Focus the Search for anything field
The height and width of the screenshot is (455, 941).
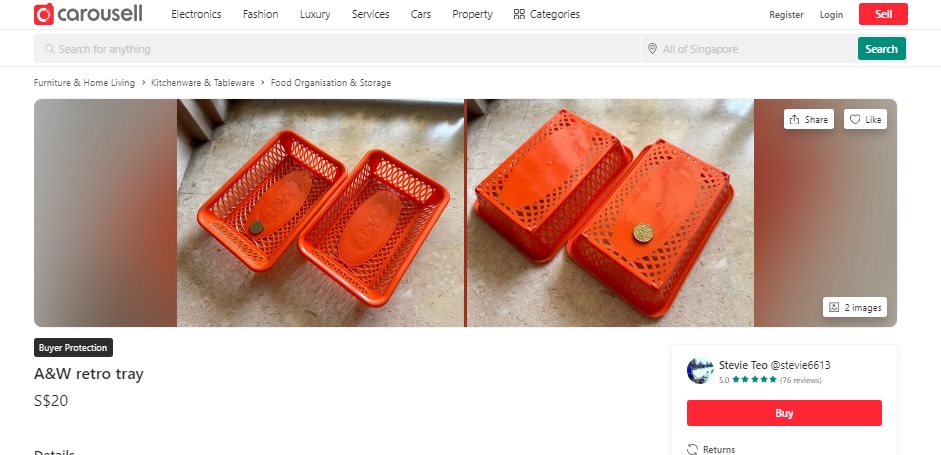(337, 49)
